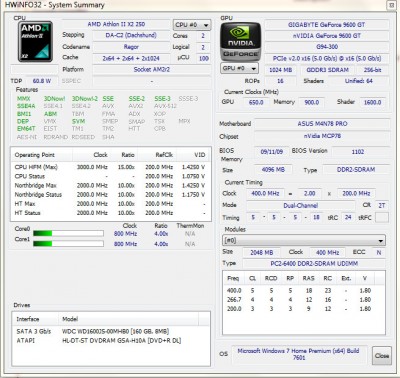
Task: Click the RAS column header in timing table
Action: (x=309, y=278)
